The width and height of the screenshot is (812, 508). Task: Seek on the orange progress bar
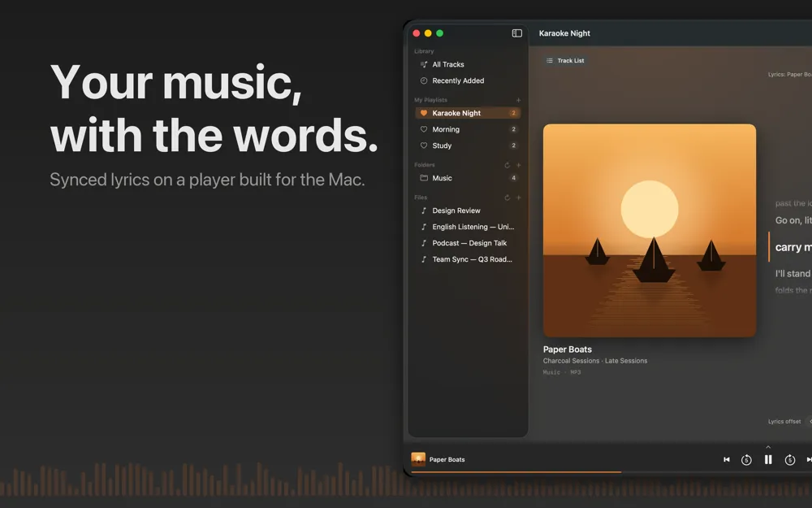click(516, 471)
